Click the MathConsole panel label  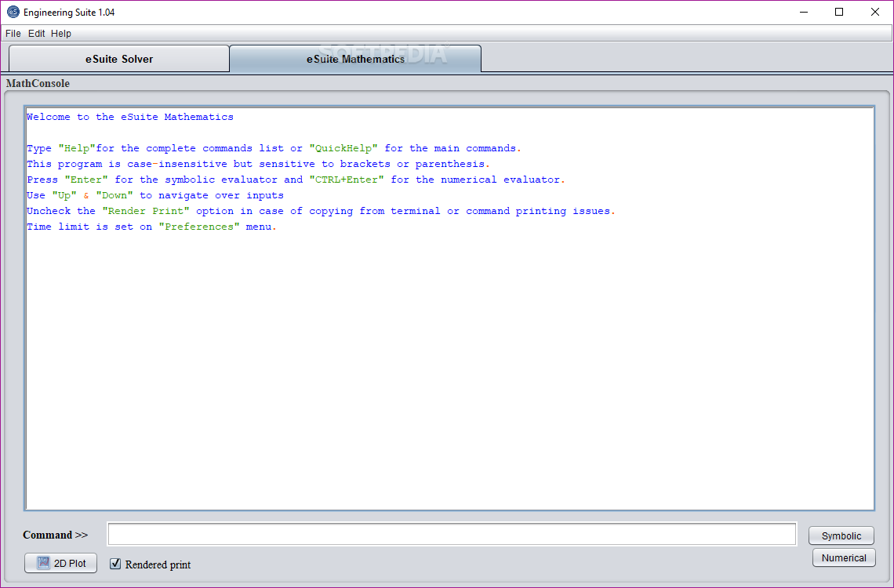point(38,83)
